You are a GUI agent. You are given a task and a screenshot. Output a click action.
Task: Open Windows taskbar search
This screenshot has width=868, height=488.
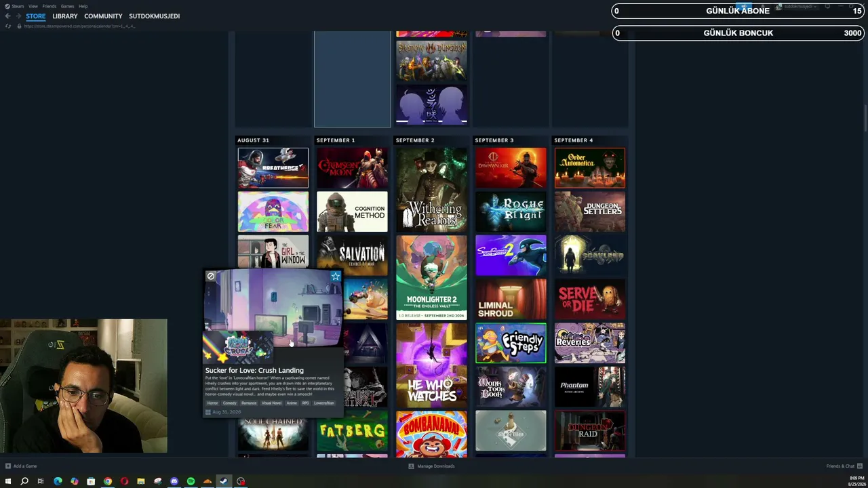click(24, 481)
